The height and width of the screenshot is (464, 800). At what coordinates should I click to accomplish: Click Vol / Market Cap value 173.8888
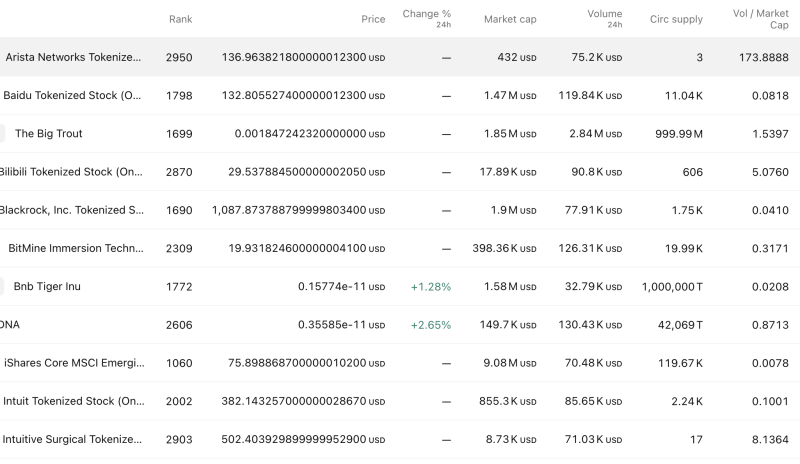click(764, 57)
